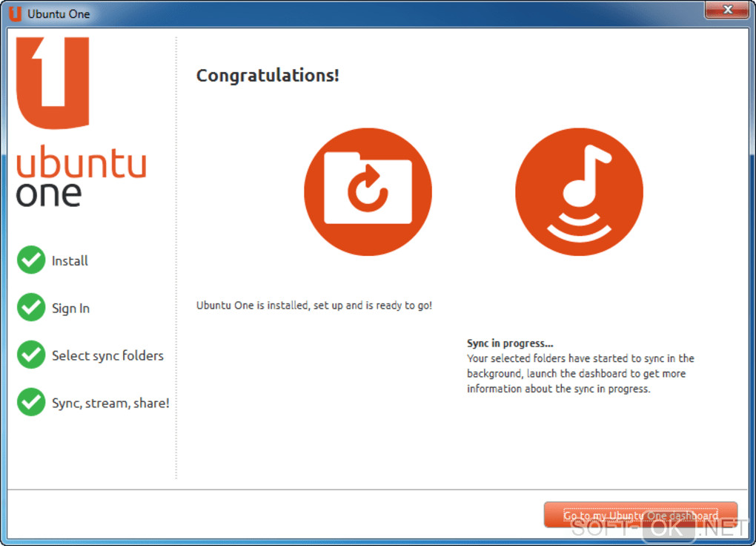This screenshot has height=546, width=756.
Task: Click the folder sync circular icon
Action: (x=368, y=191)
